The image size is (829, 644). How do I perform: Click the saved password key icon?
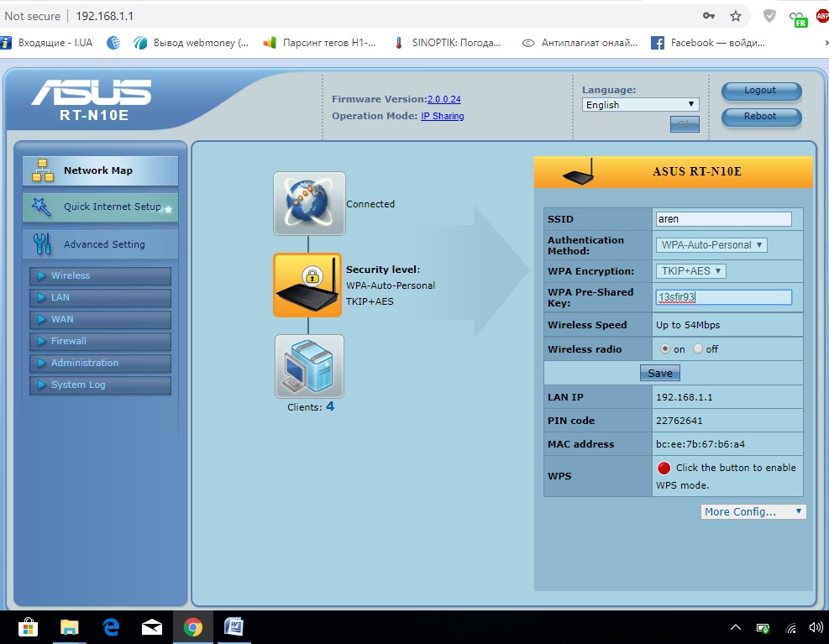coord(709,16)
